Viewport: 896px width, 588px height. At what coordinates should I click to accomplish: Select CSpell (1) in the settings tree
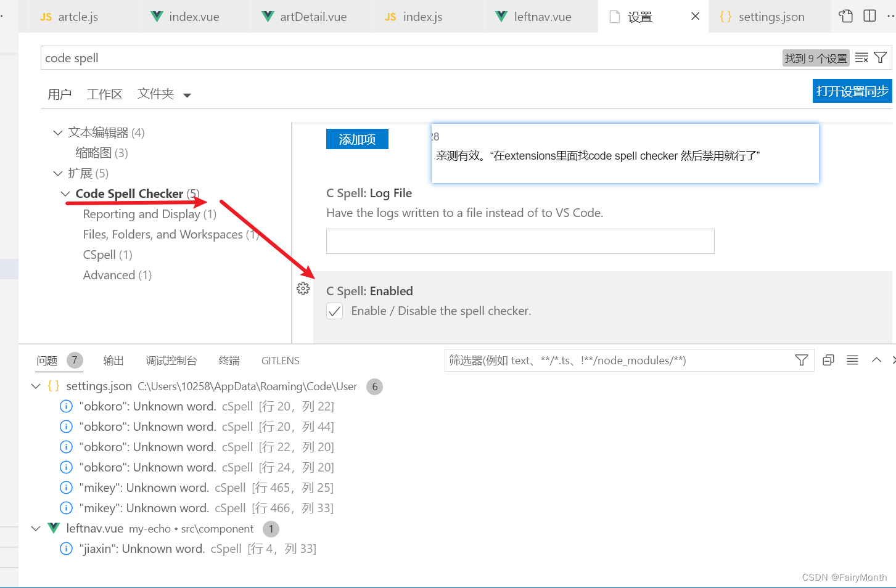tap(108, 255)
